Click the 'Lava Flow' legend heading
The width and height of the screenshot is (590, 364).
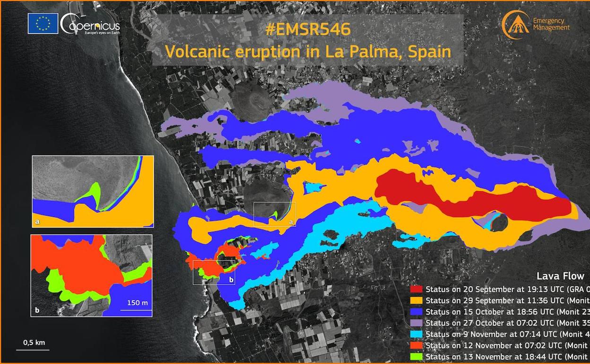(560, 277)
